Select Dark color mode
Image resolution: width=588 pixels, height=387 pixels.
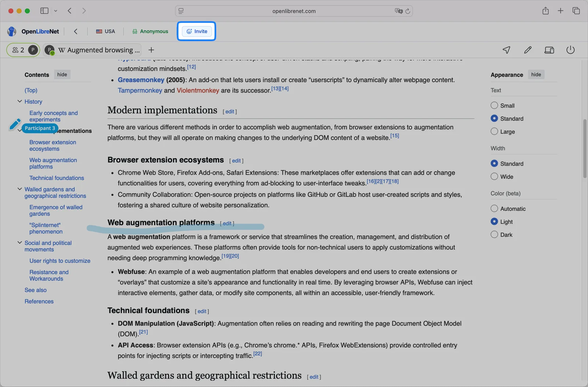[494, 235]
